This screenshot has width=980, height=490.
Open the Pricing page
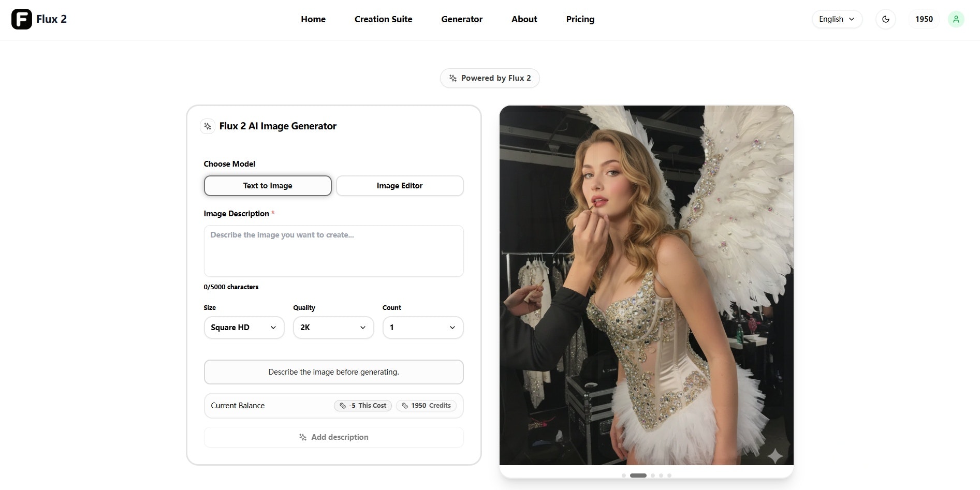click(580, 19)
